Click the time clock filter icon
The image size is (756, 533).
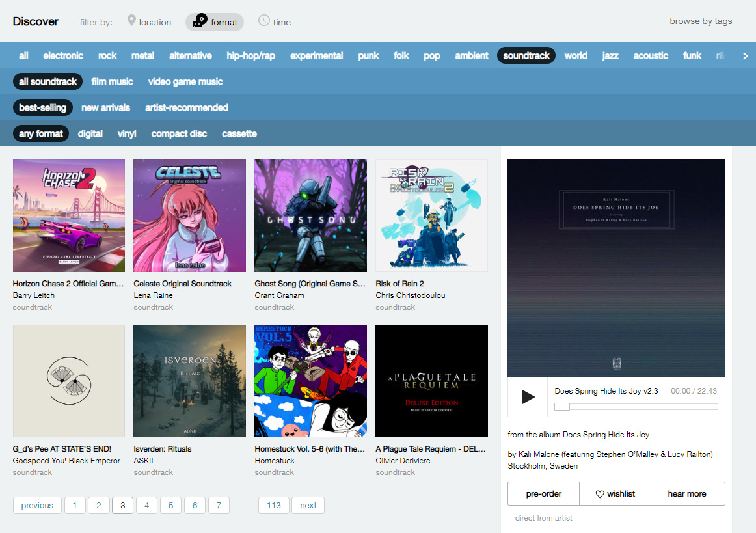coord(263,20)
